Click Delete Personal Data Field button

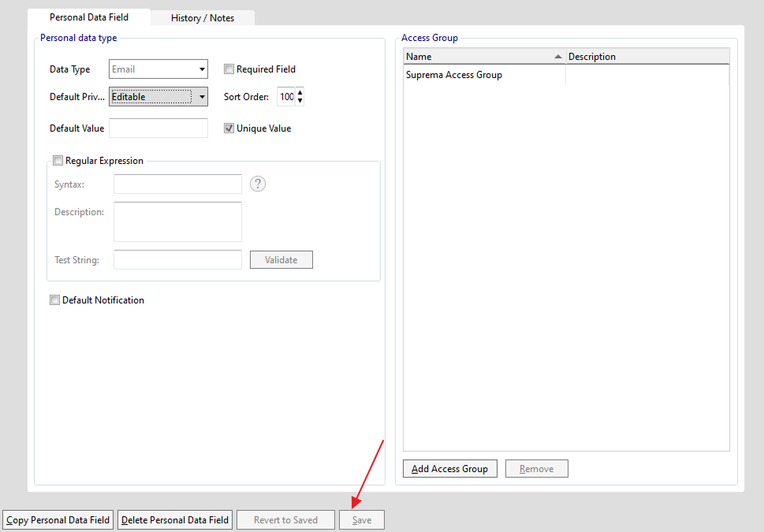pyautogui.click(x=175, y=520)
